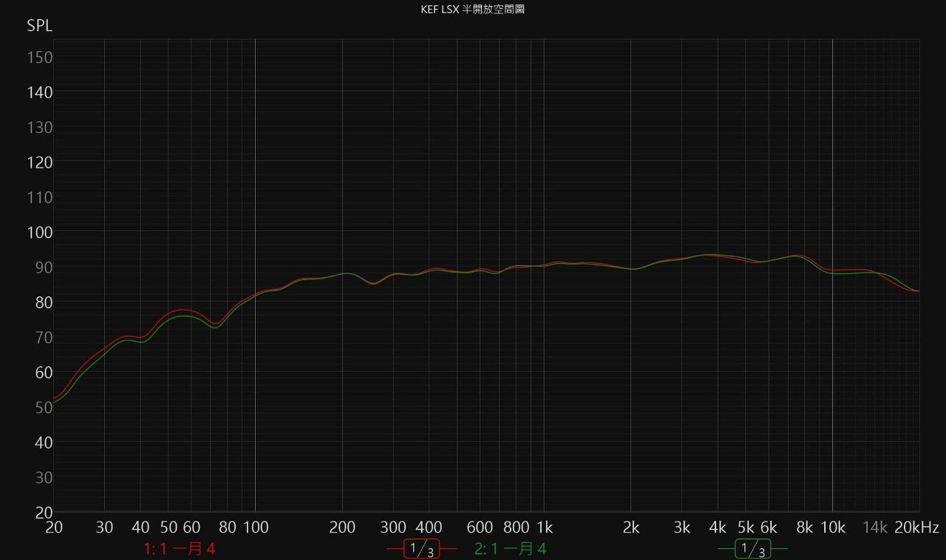946x560 pixels.
Task: Select the green legend entry labeled 2
Action: (x=511, y=549)
